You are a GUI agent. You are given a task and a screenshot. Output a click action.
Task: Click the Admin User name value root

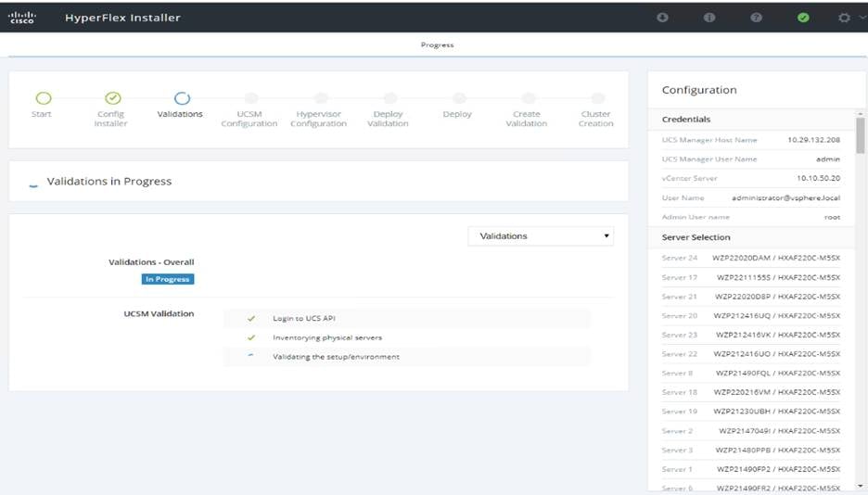click(x=832, y=217)
